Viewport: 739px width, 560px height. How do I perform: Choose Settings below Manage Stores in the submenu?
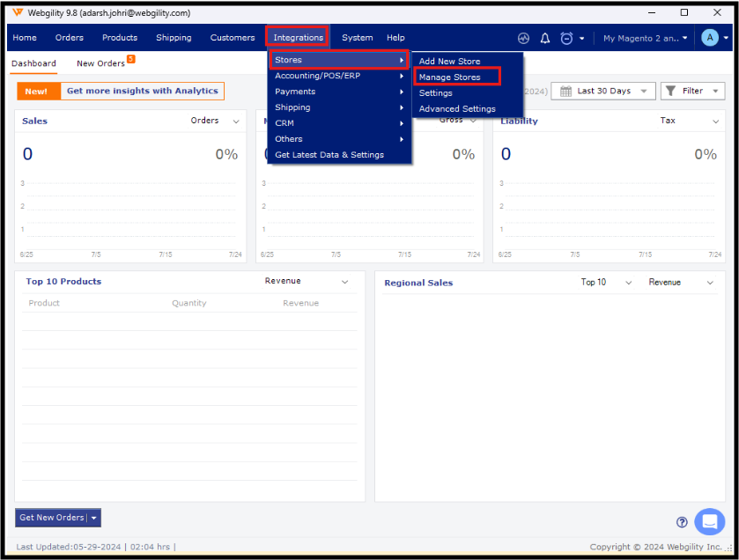468,92
